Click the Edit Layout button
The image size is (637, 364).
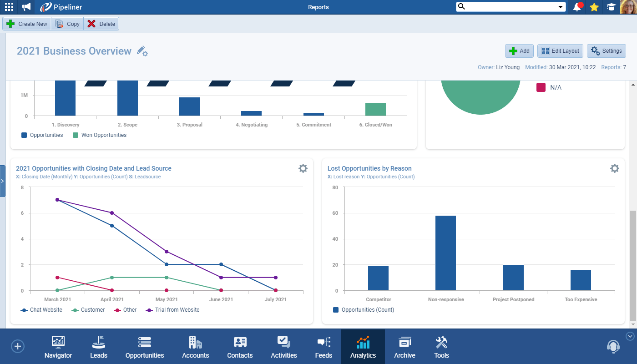tap(560, 51)
